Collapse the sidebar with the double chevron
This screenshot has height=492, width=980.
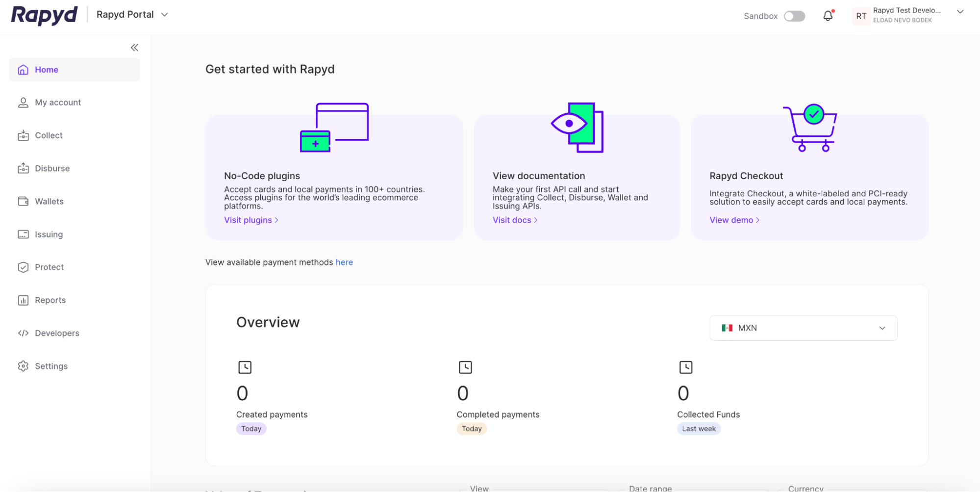134,47
